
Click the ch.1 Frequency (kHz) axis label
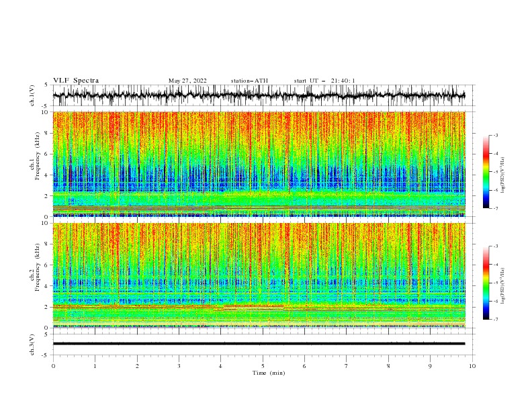coord(35,156)
